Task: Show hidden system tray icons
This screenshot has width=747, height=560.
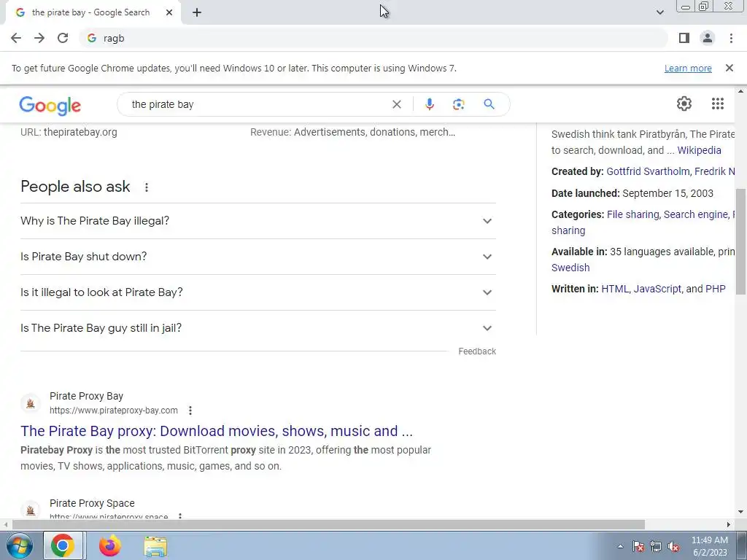Action: click(620, 546)
